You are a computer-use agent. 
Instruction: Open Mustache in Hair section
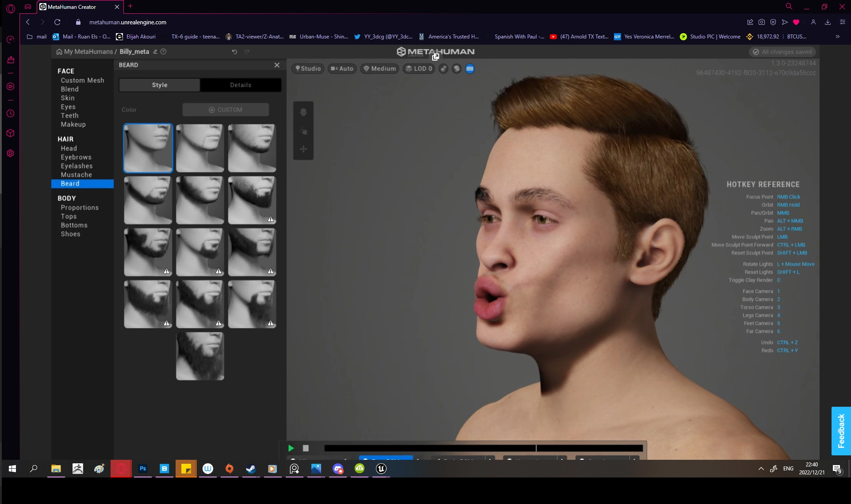point(76,175)
